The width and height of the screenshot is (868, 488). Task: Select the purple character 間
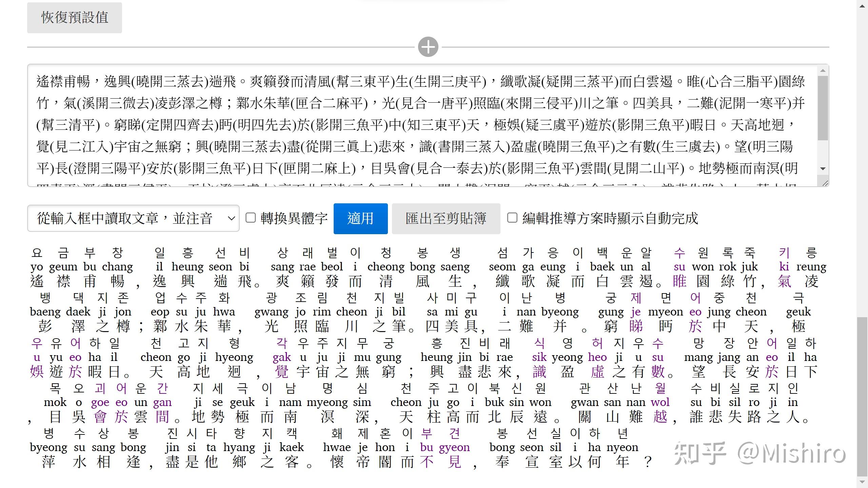pyautogui.click(x=162, y=417)
